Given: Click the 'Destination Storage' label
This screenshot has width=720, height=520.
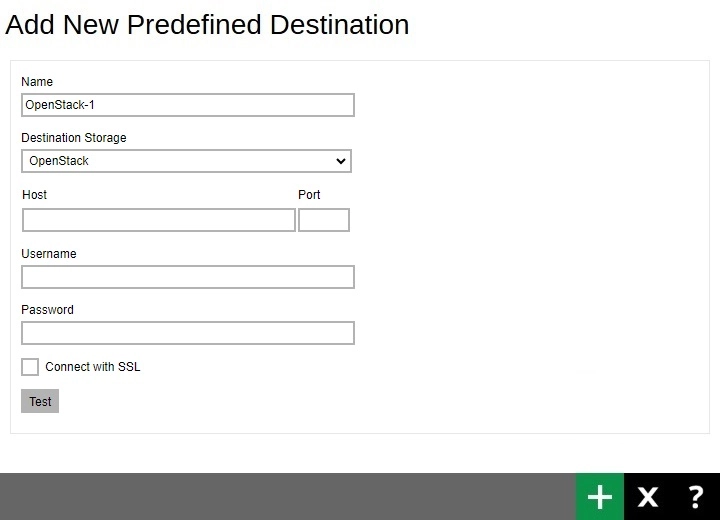Looking at the screenshot, I should [x=74, y=138].
